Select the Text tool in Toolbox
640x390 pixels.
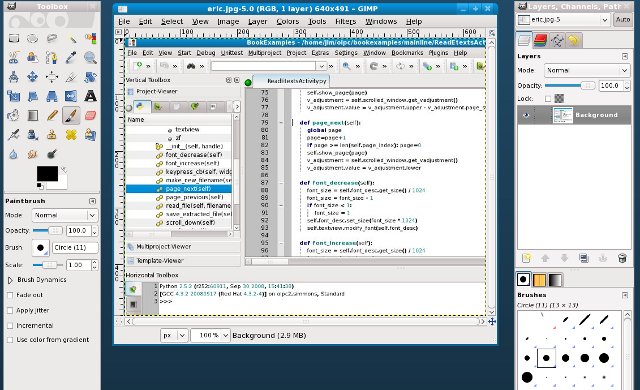pyautogui.click(x=90, y=96)
